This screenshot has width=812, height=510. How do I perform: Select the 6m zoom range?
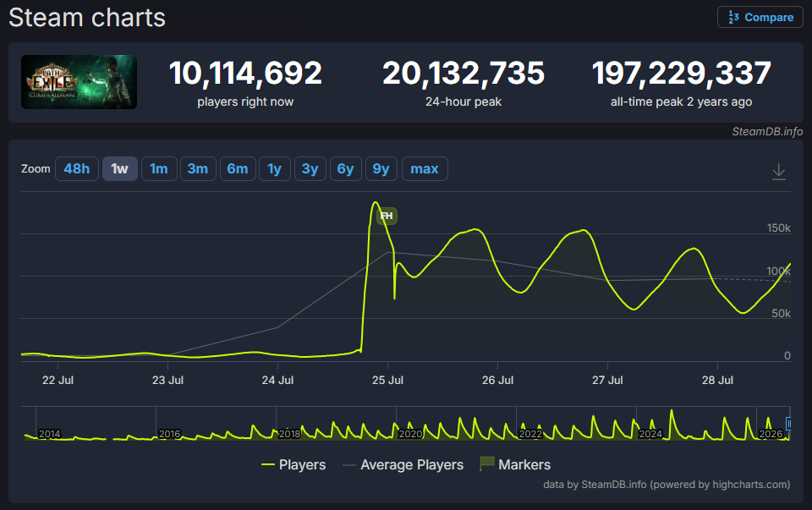coord(238,169)
